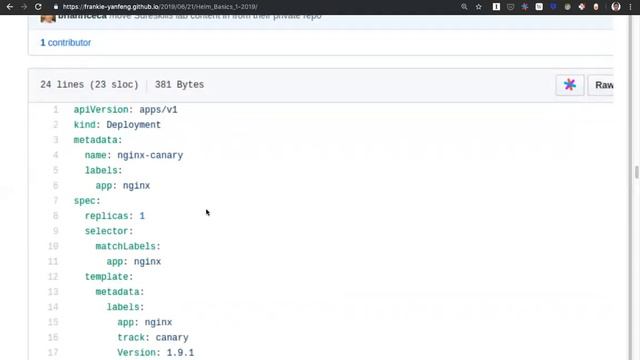Open the browser profile avatar
This screenshot has height=360, width=640.
616,7
